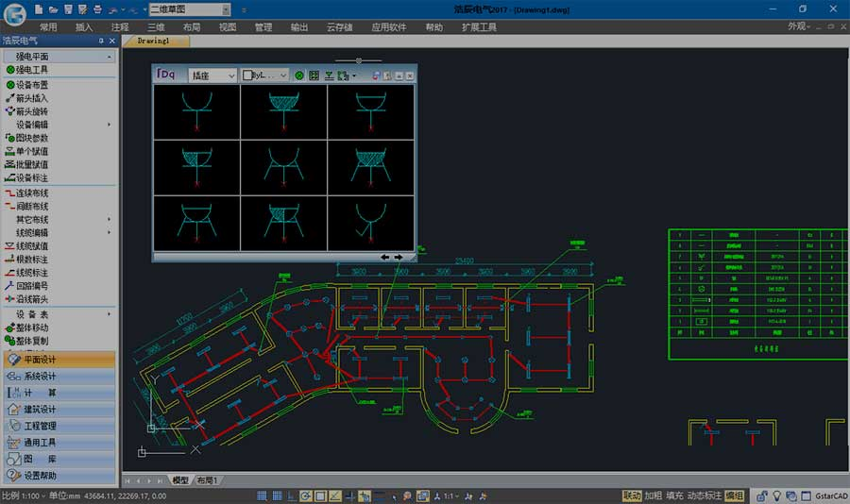This screenshot has width=850, height=504.
Task: Click the 回路编号 tool
Action: 32,285
